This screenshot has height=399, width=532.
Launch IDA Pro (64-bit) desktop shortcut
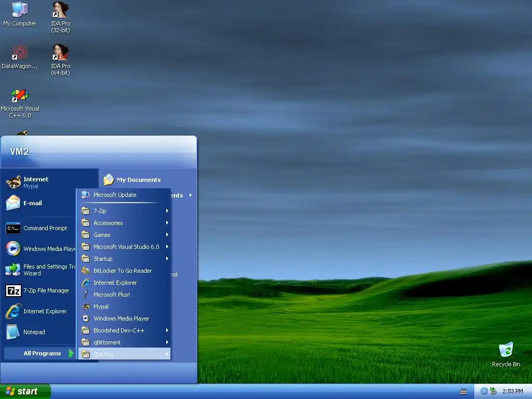point(60,60)
